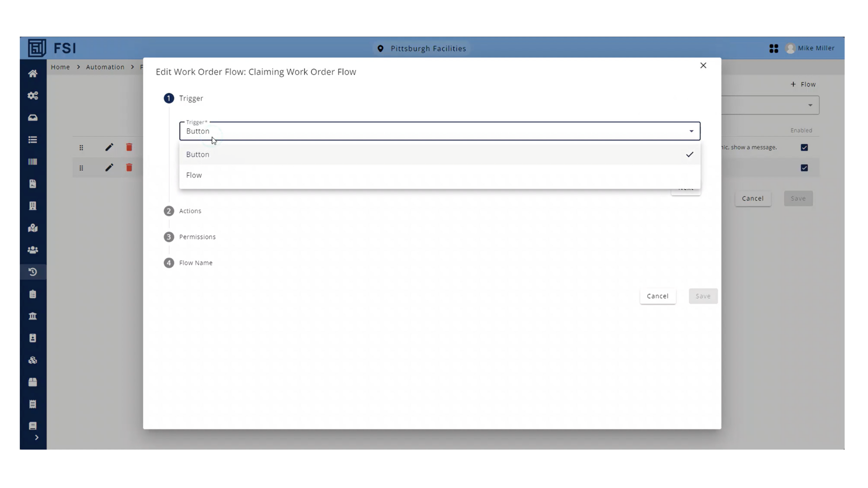Viewport: 868px width, 488px height.
Task: Select Flow from the trigger options
Action: click(194, 175)
